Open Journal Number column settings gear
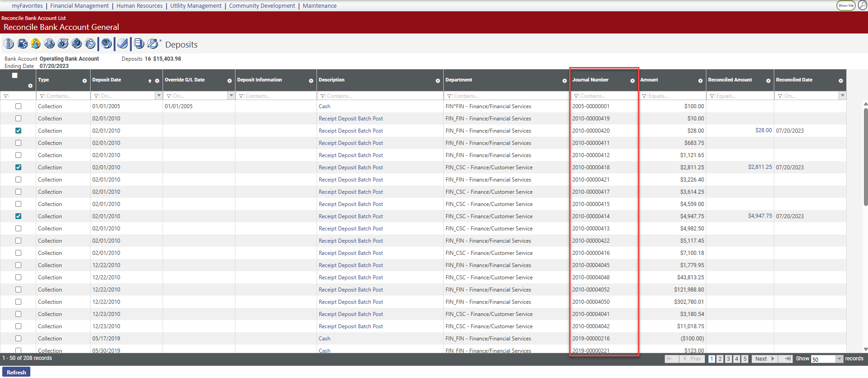This screenshot has height=378, width=868. tap(632, 81)
